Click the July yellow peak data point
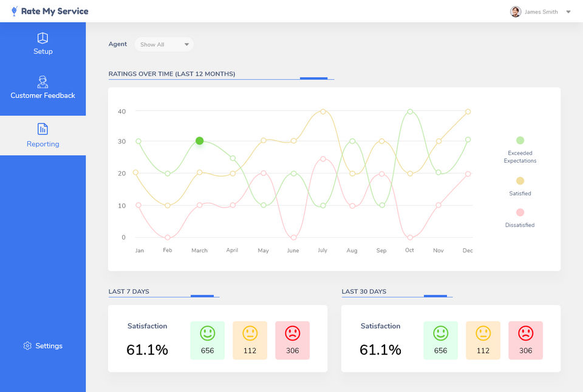Screen dimensions: 583x392 pyautogui.click(x=322, y=112)
